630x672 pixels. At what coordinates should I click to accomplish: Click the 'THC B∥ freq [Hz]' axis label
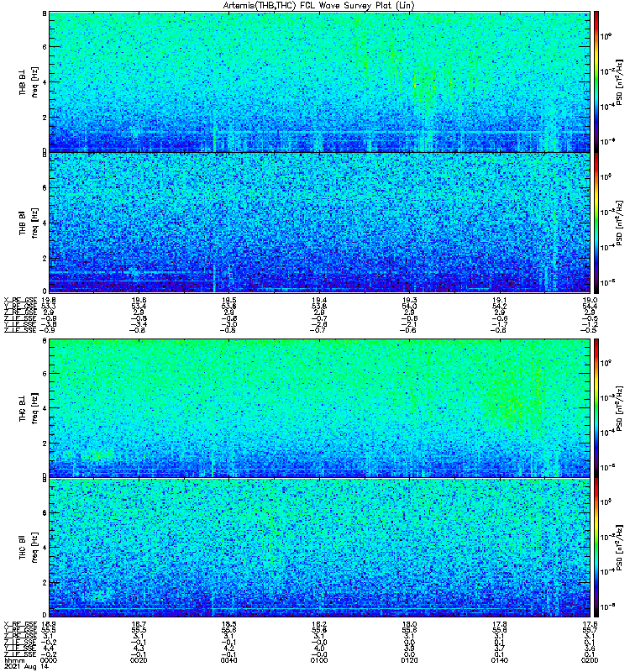pyautogui.click(x=29, y=548)
